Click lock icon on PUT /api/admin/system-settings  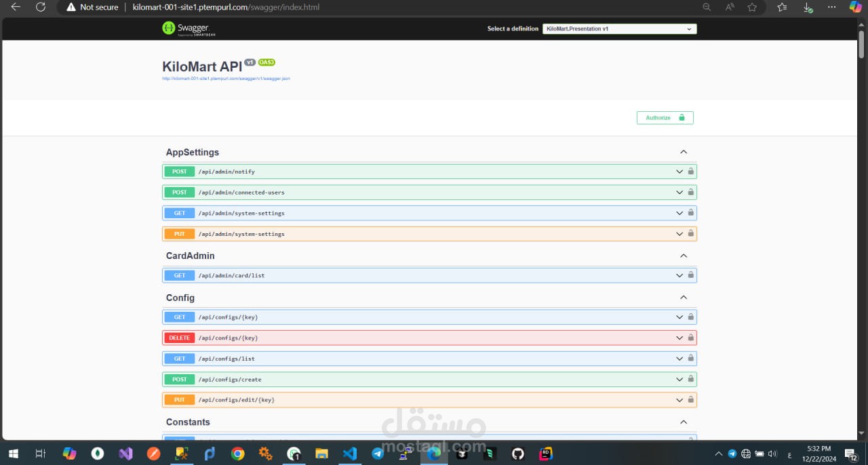coord(690,234)
